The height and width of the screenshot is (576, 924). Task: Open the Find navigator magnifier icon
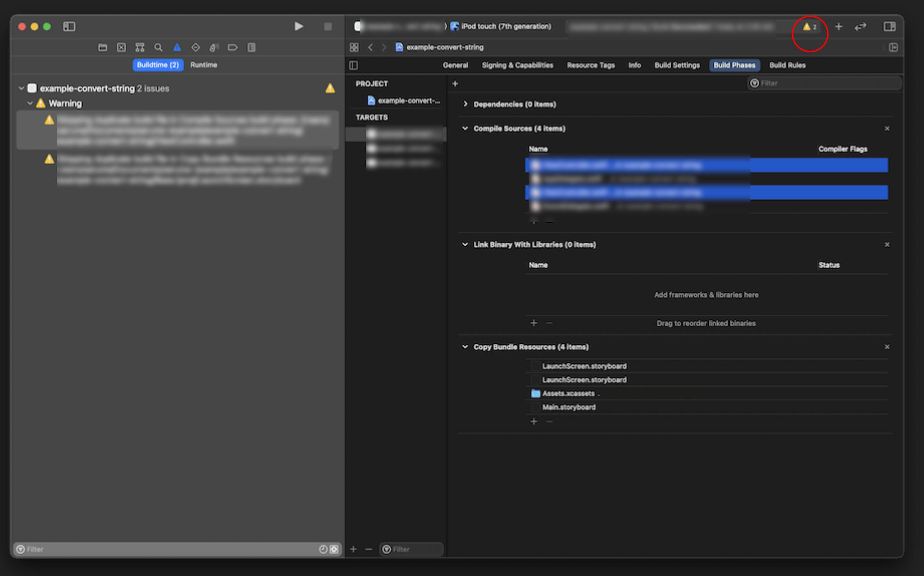coord(158,48)
